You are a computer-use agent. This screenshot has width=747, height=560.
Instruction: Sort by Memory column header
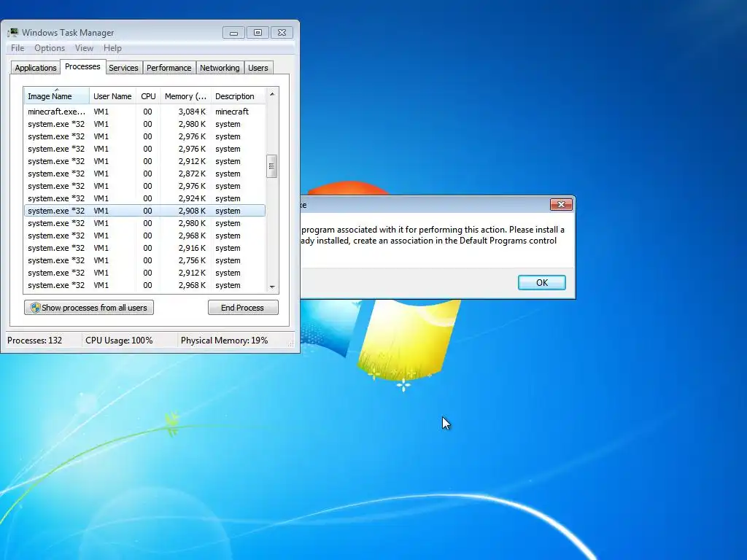coord(185,96)
